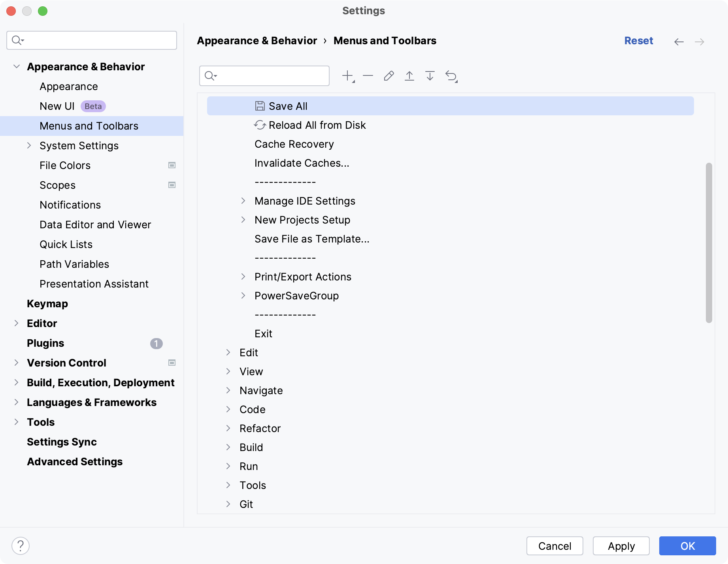
Task: Click the Add action plus icon
Action: click(348, 76)
